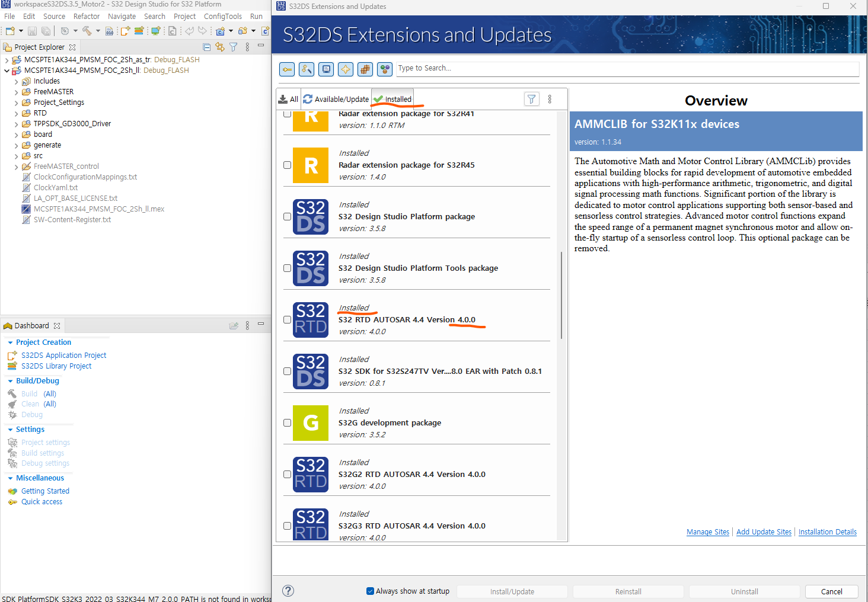Click the Cancel button

click(832, 591)
